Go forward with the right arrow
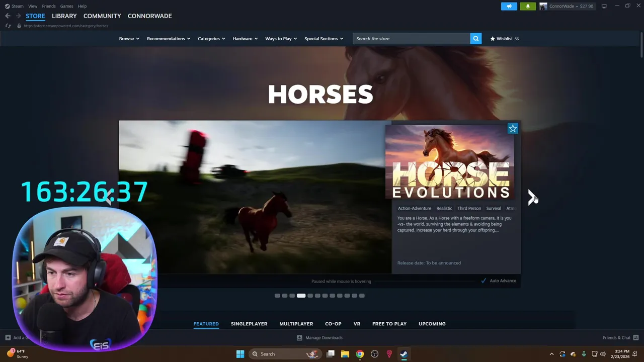This screenshot has height=362, width=644. click(18, 16)
